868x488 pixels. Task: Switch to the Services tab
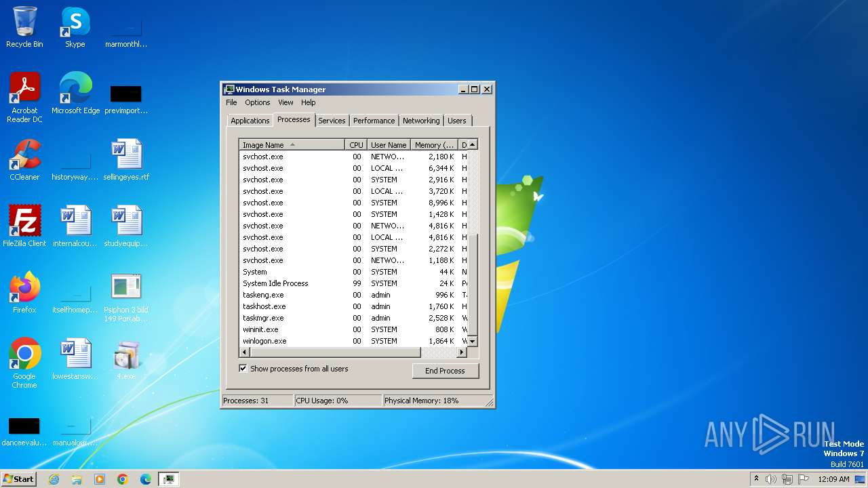[332, 121]
